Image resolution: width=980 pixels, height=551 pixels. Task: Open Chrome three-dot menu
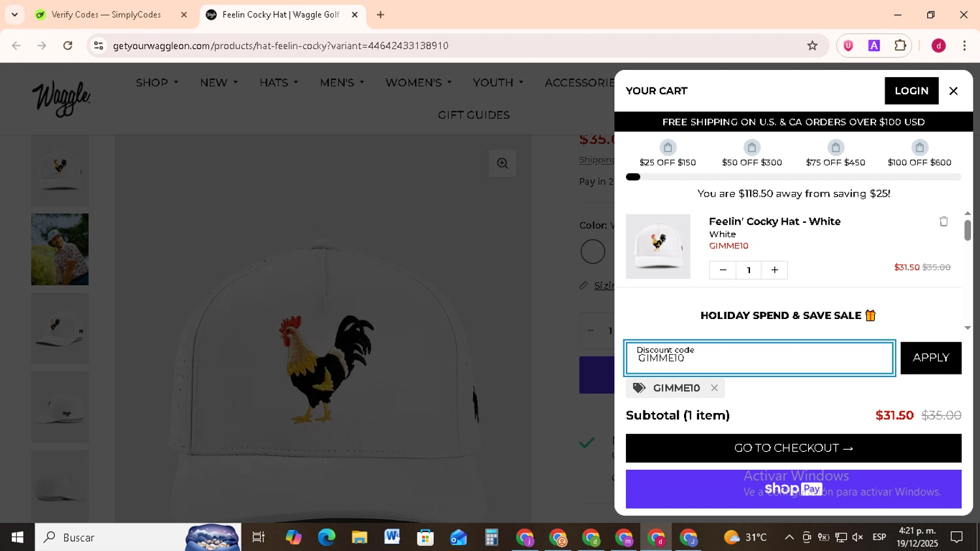(964, 46)
